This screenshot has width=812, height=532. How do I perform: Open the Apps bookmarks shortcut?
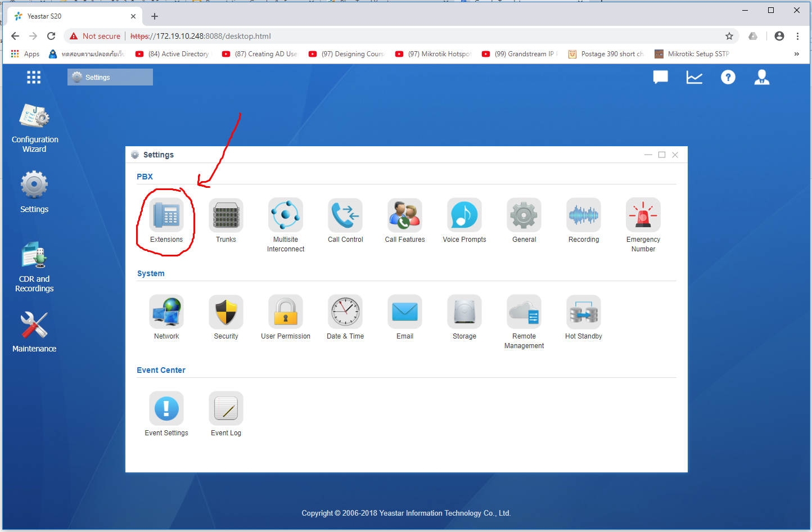25,54
